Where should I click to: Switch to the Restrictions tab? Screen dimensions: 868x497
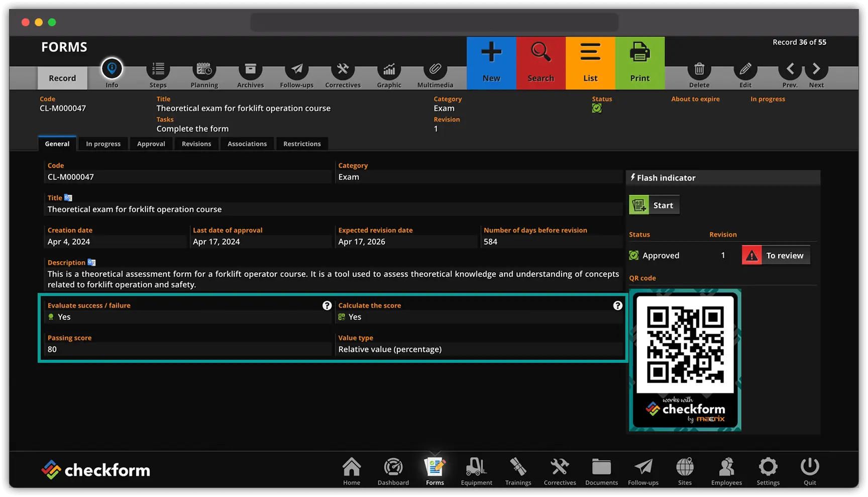(302, 144)
